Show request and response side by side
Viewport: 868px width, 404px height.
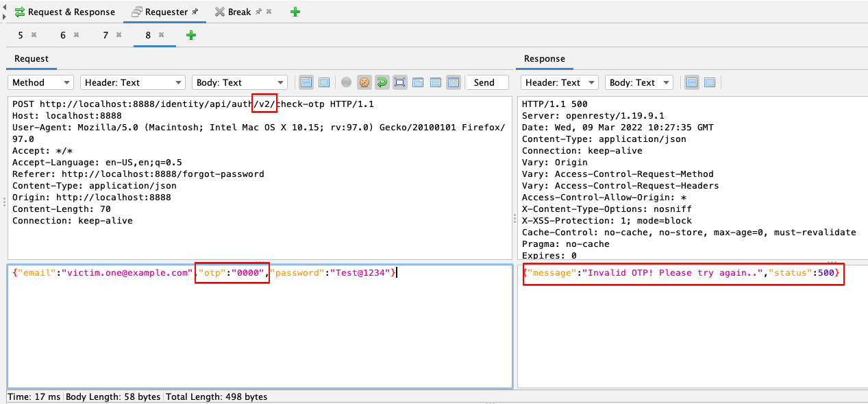[453, 82]
